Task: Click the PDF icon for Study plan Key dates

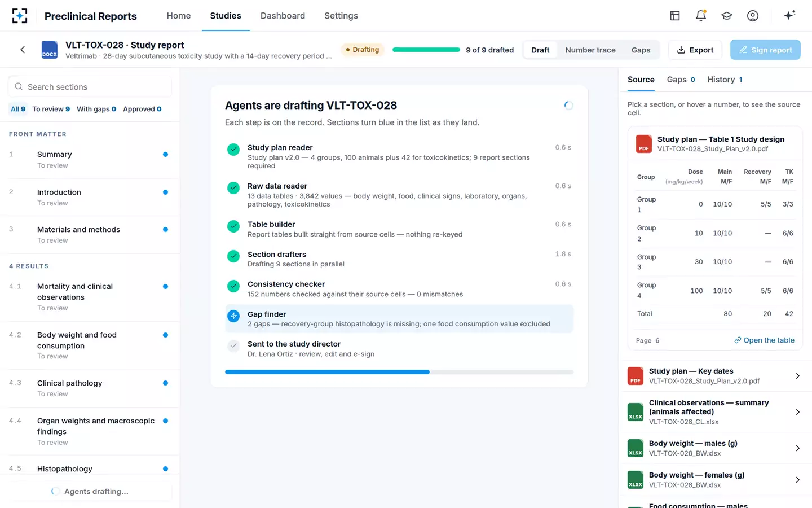Action: point(636,376)
